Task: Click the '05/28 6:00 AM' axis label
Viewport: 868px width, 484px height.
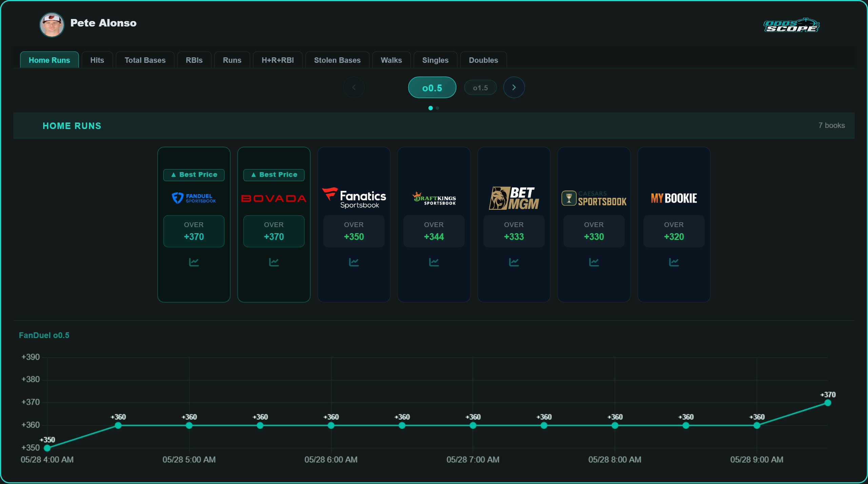Action: [331, 460]
